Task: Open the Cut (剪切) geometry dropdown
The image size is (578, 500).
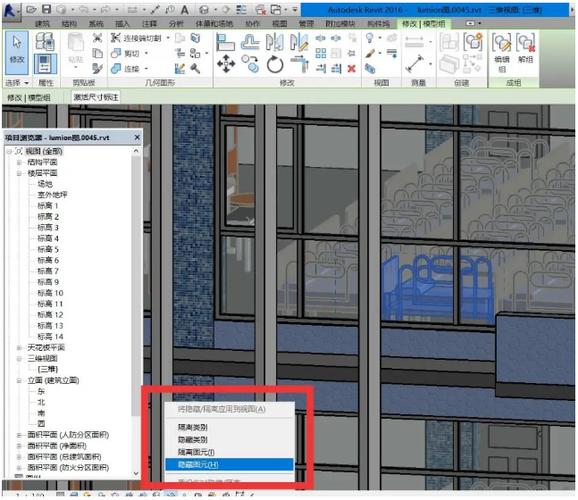Action: [x=146, y=53]
